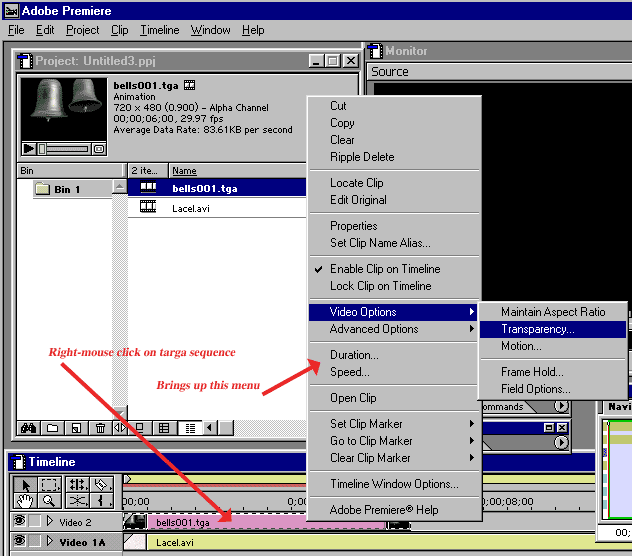Image resolution: width=632 pixels, height=556 pixels.
Task: Select the Rolling Edit tool in Timeline
Action: coord(77,485)
